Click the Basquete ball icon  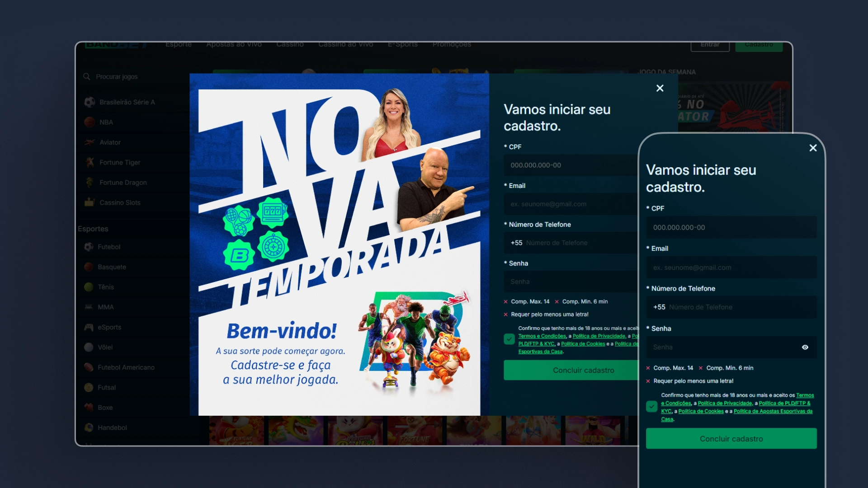[89, 267]
